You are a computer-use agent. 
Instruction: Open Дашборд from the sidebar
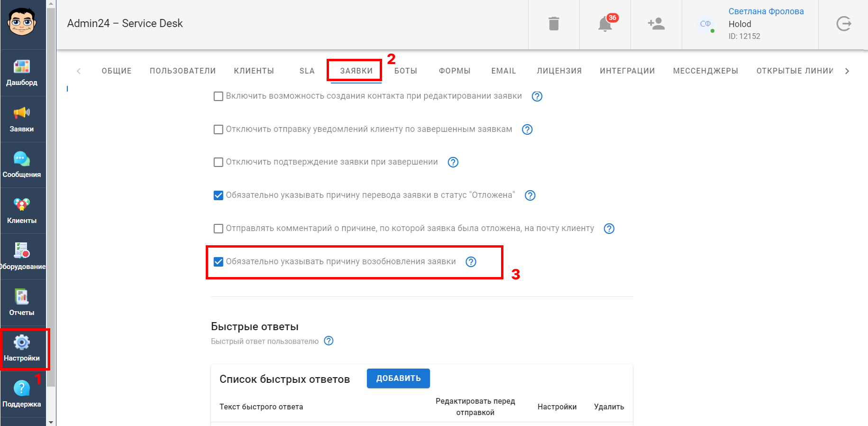(22, 73)
